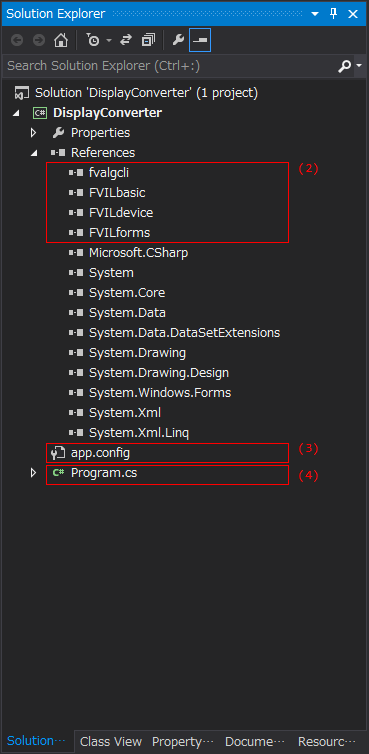This screenshot has height=754, width=369.
Task: Switch to the Property Manager tab
Action: tap(183, 741)
